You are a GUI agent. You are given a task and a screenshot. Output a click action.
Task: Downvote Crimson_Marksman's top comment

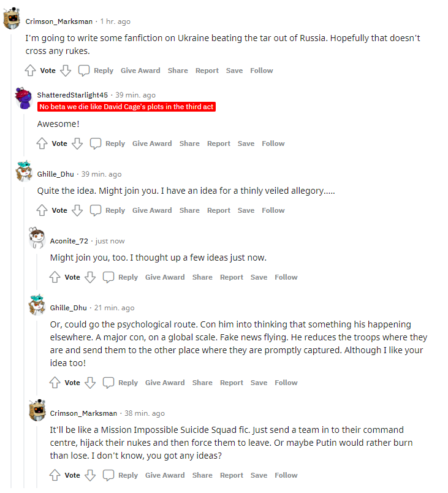(66, 71)
